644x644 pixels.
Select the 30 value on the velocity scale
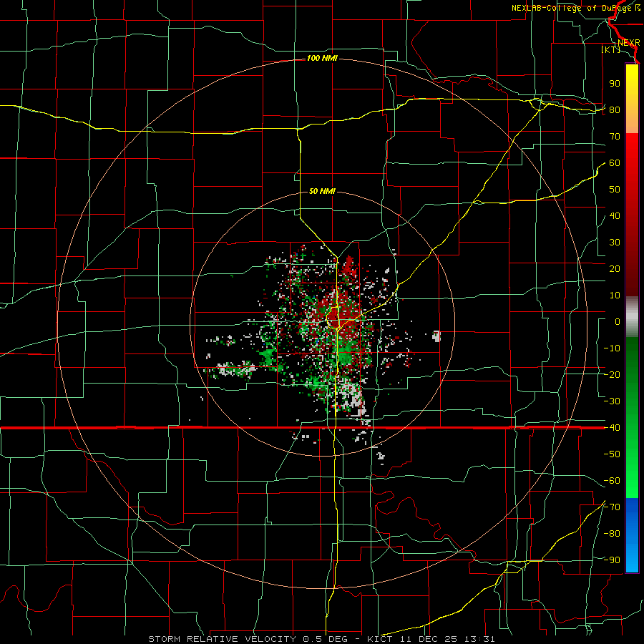615,243
